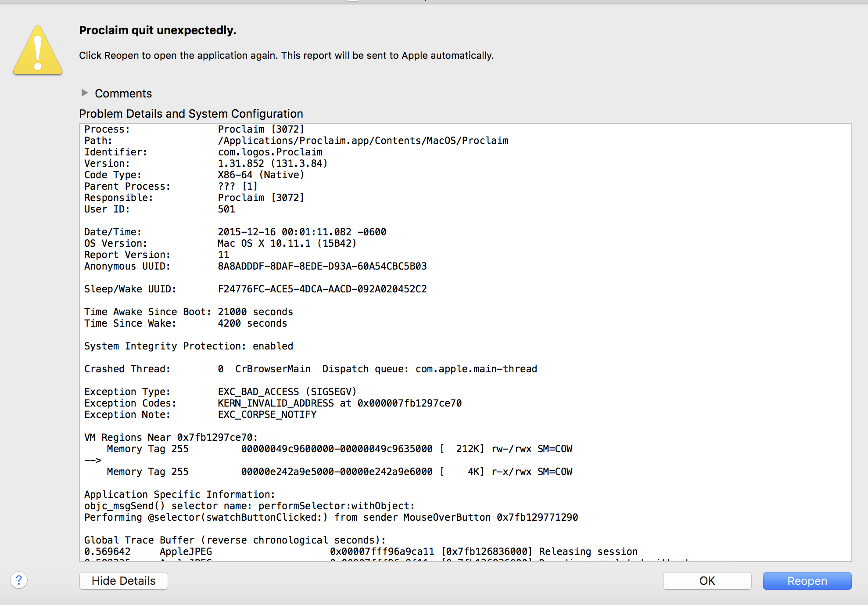This screenshot has width=868, height=605.
Task: Click the Process: Proclaim [3072] line
Action: point(194,129)
